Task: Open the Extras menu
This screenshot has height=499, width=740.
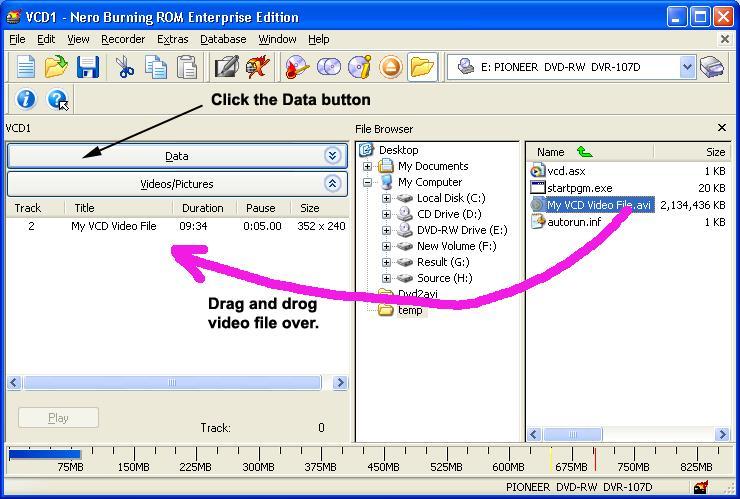Action: pos(172,39)
